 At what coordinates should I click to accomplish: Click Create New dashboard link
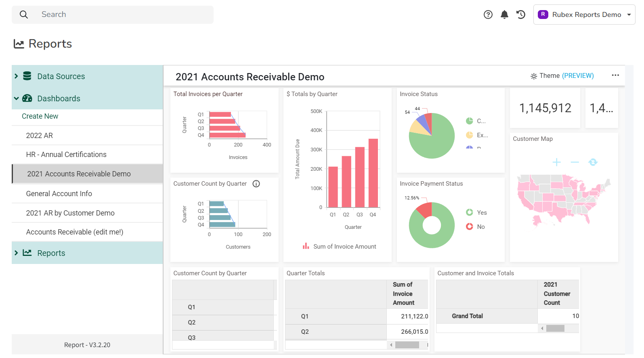pos(40,116)
